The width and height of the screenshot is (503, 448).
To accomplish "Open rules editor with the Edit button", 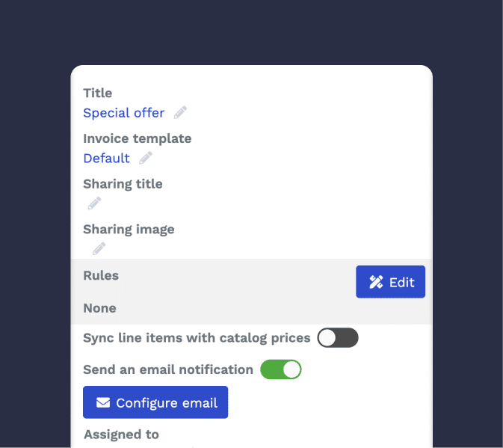I will pyautogui.click(x=390, y=282).
